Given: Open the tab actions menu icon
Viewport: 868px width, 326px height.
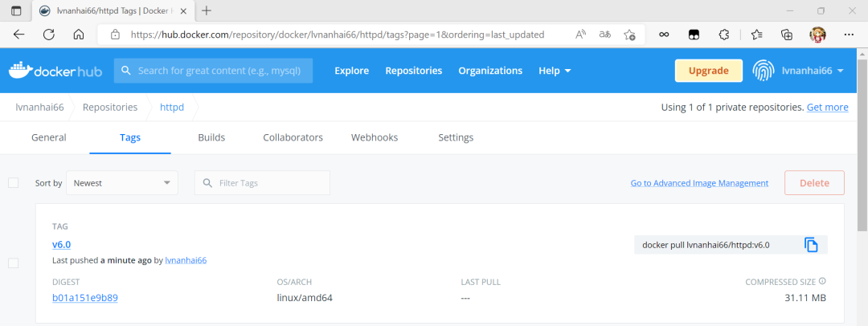Looking at the screenshot, I should pos(16,10).
